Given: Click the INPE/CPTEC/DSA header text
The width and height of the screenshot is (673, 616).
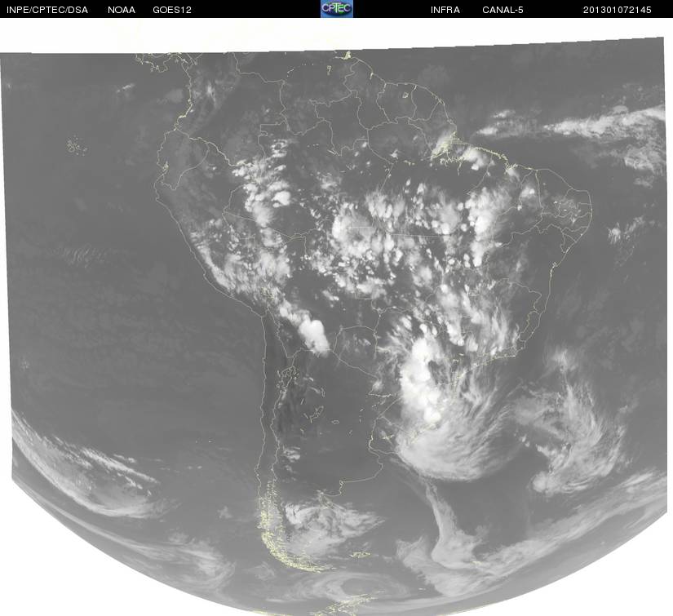Looking at the screenshot, I should [x=47, y=10].
